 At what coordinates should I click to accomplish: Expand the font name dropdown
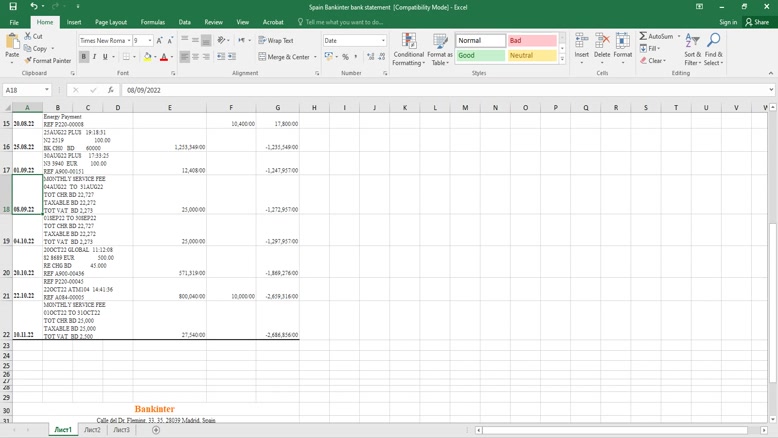click(x=129, y=41)
